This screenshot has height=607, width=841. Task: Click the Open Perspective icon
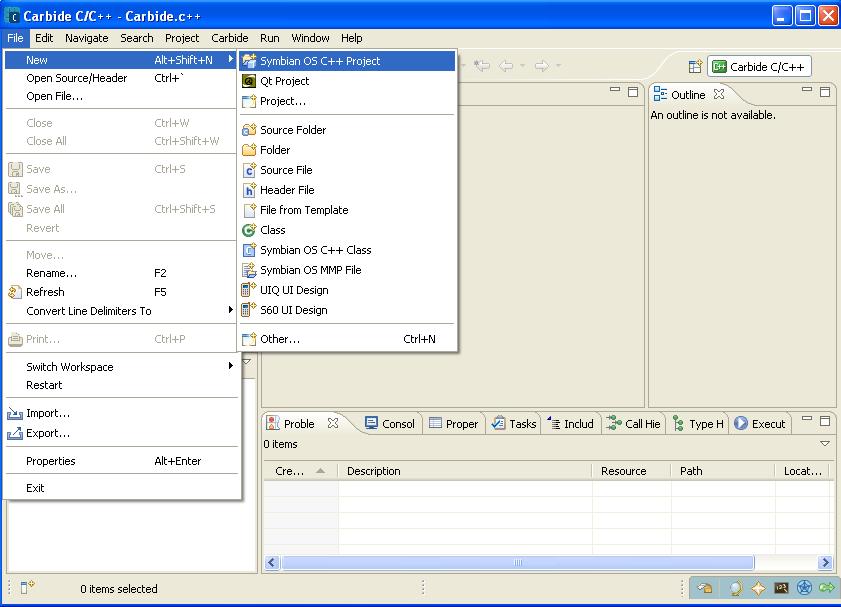[x=695, y=66]
